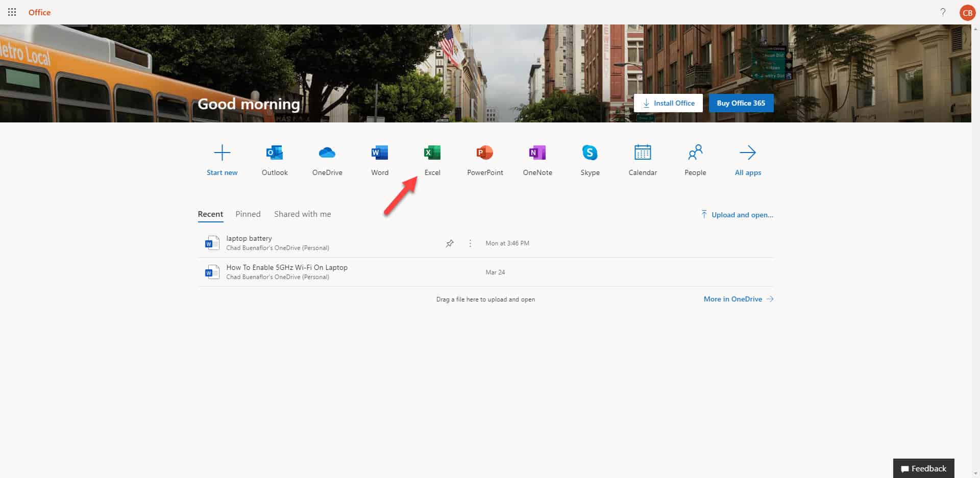Viewport: 980px width, 478px height.
Task: Select the Recent tab
Action: coord(210,214)
